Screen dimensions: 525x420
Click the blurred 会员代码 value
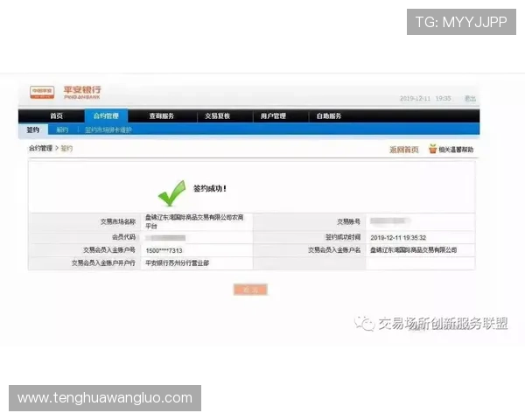click(165, 237)
